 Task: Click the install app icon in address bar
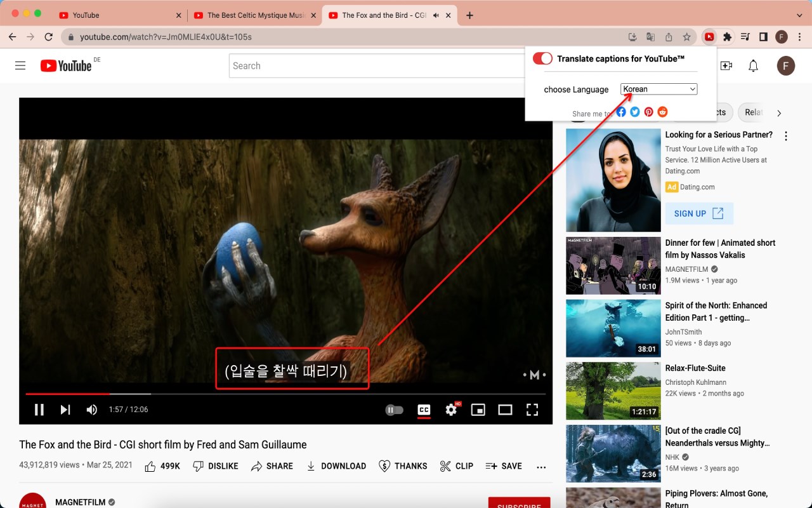632,37
